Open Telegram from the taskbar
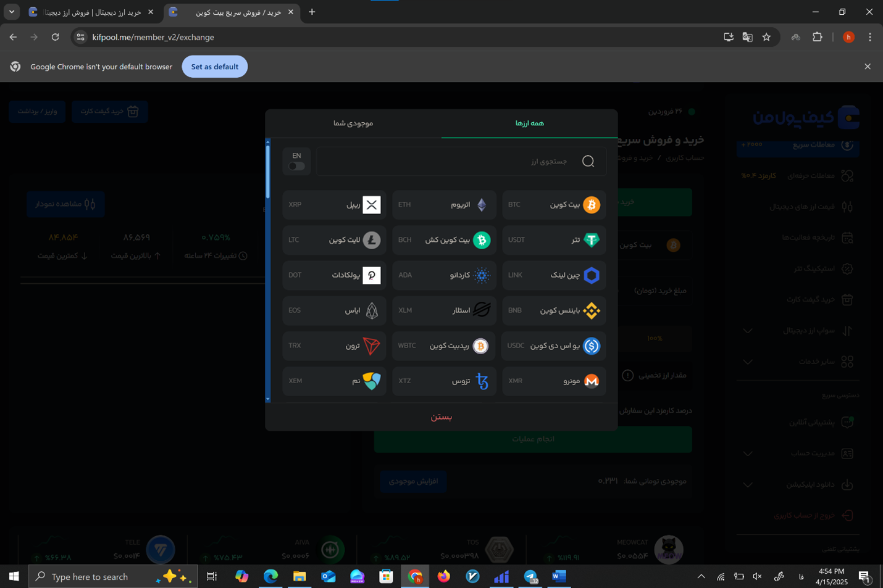Viewport: 883px width, 588px height. [530, 576]
